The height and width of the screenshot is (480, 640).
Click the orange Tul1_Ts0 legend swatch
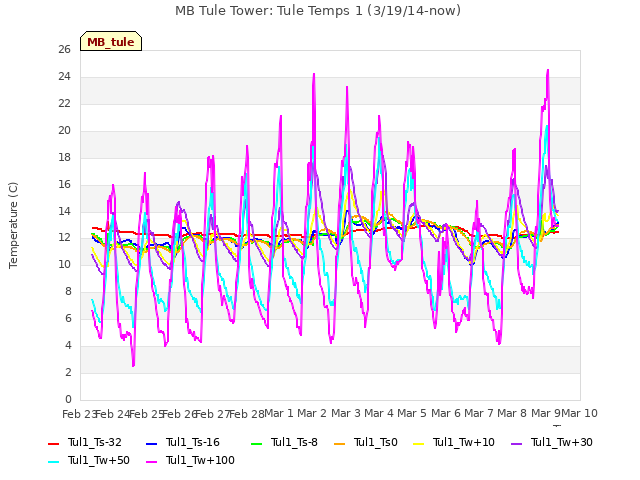tap(340, 444)
